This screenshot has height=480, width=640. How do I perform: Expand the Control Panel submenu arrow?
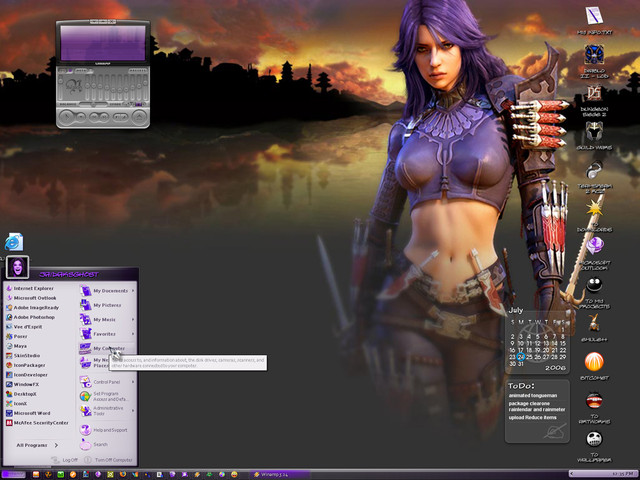click(x=133, y=382)
